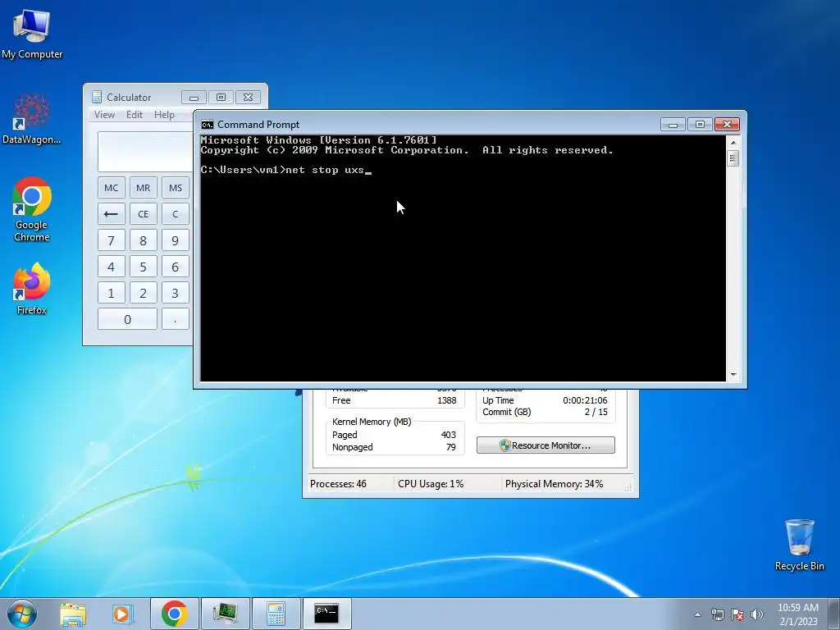Open Resource Monitor from Task Manager
This screenshot has width=840, height=630.
coord(546,445)
